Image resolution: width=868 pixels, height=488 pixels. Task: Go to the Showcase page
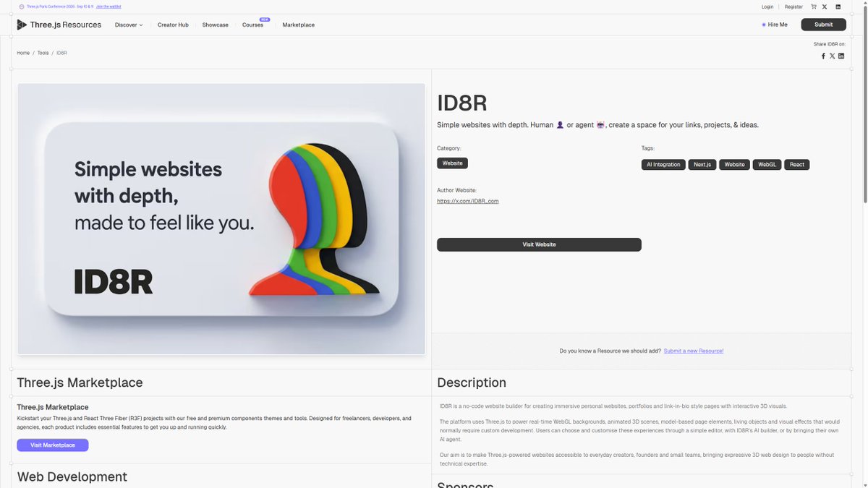click(x=215, y=25)
